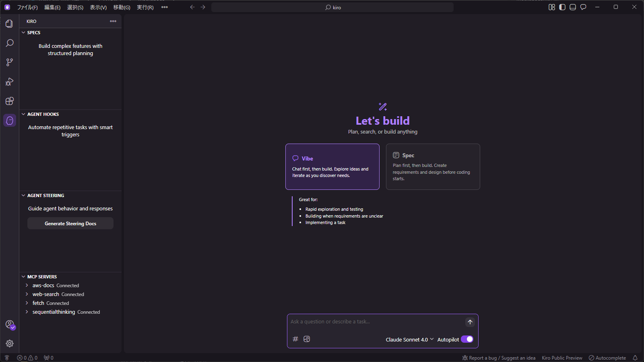This screenshot has height=362, width=644.
Task: Select the Kiro ghost icon in activity bar
Action: coord(10,120)
